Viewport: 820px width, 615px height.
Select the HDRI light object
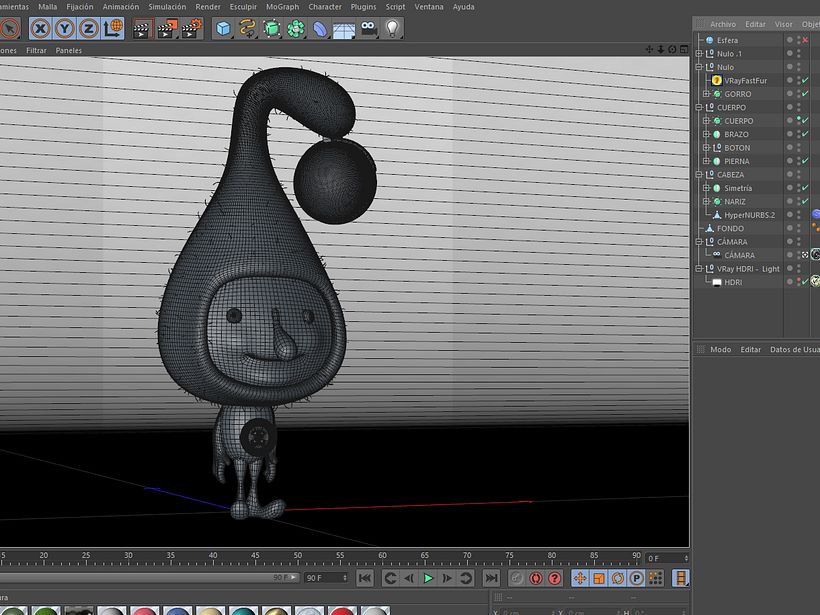tap(733, 282)
